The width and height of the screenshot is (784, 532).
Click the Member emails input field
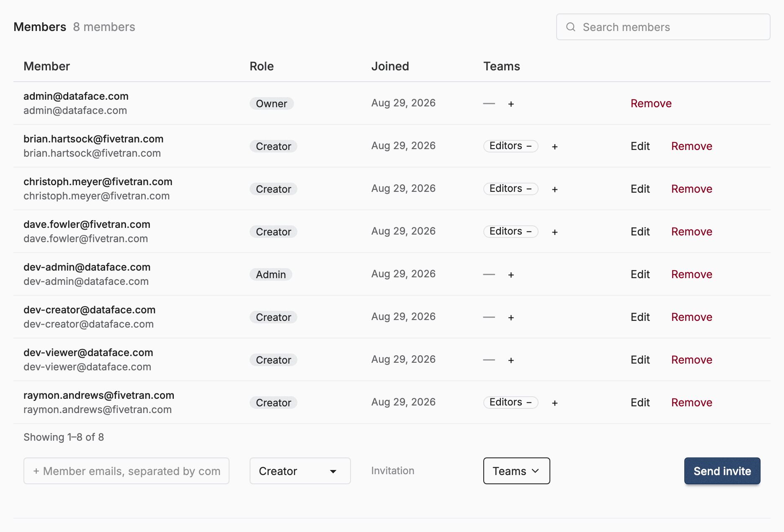[x=126, y=471]
